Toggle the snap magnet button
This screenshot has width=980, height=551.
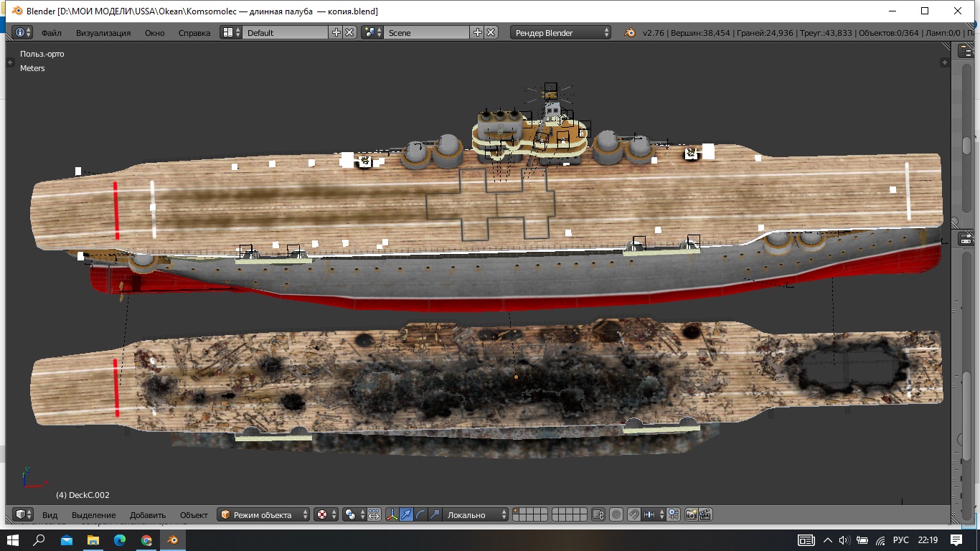point(633,514)
